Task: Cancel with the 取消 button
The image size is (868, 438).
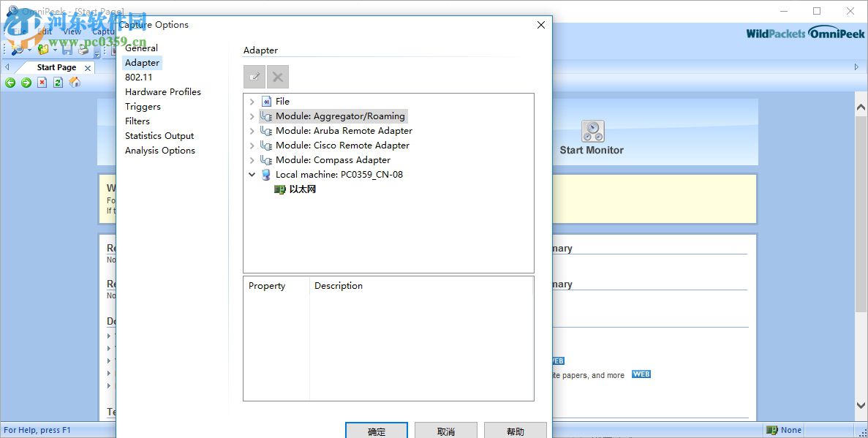Action: click(x=445, y=431)
